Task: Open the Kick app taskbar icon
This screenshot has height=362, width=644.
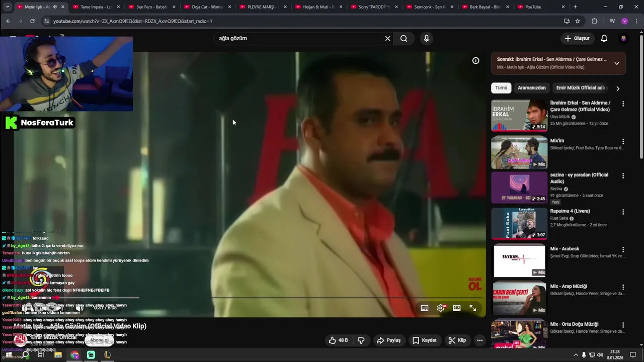Action: (x=91, y=355)
